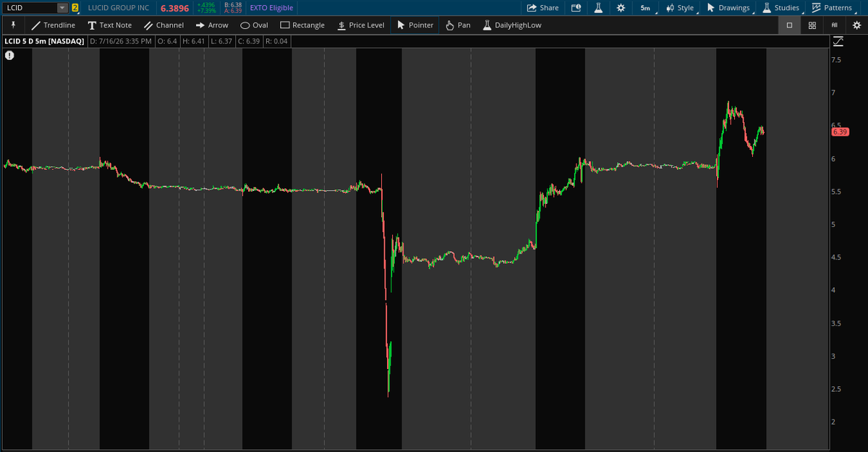Viewport: 868px width, 452px height.
Task: Click the C: 6.39 close value
Action: (249, 41)
